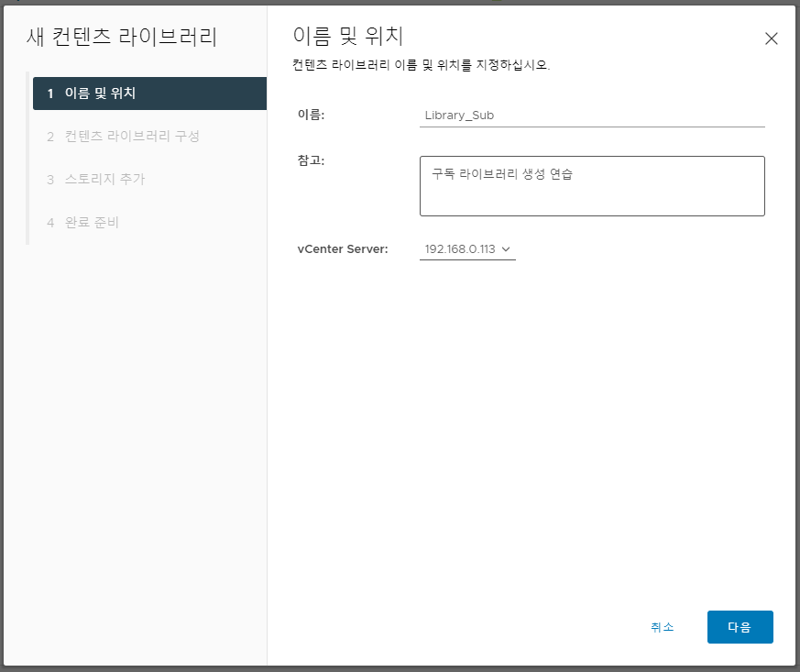Click the vCenter Server: label
Image resolution: width=800 pixels, height=672 pixels.
point(343,249)
